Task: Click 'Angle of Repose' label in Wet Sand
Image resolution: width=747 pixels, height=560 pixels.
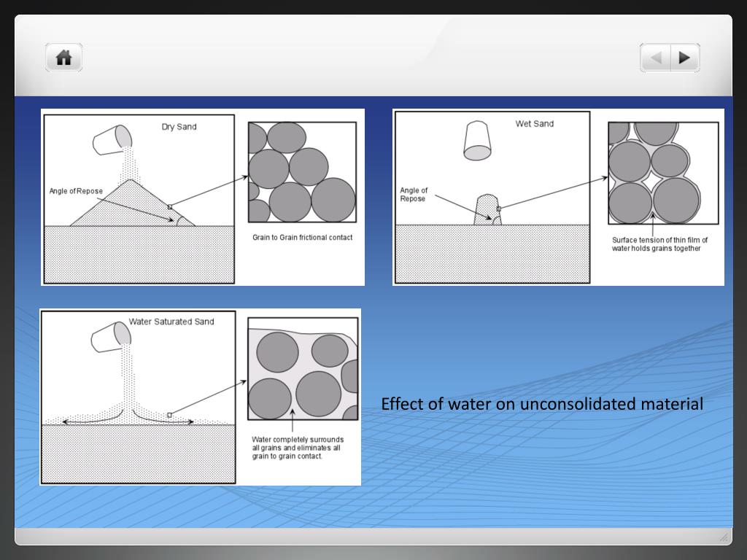Action: point(414,194)
